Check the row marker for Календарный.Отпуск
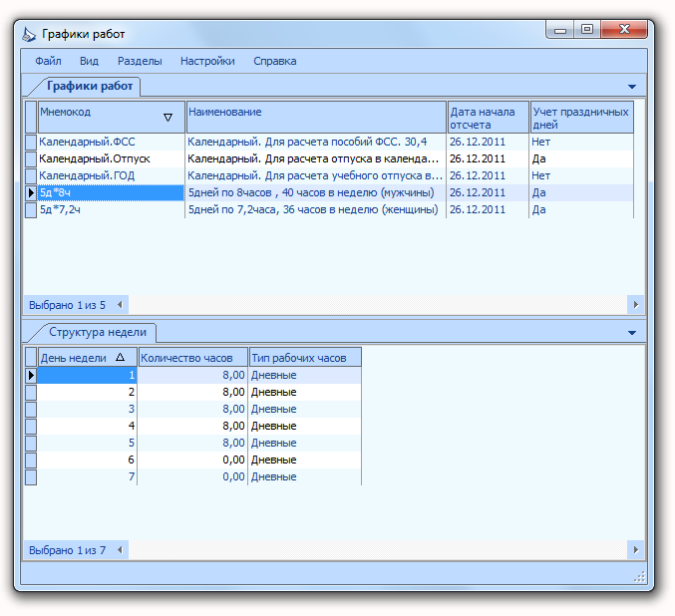Viewport: 675px width, 616px height. coord(31,158)
